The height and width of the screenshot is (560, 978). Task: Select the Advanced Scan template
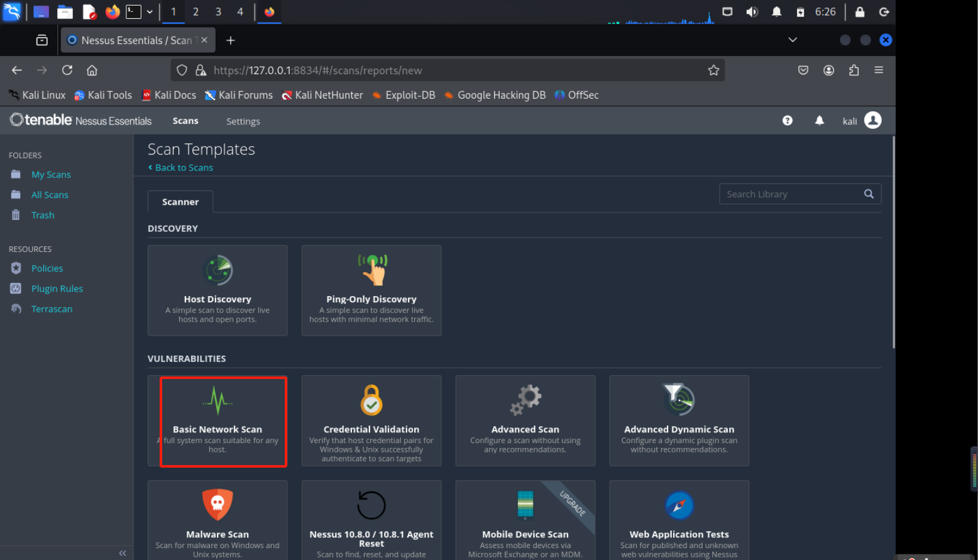[x=525, y=420]
